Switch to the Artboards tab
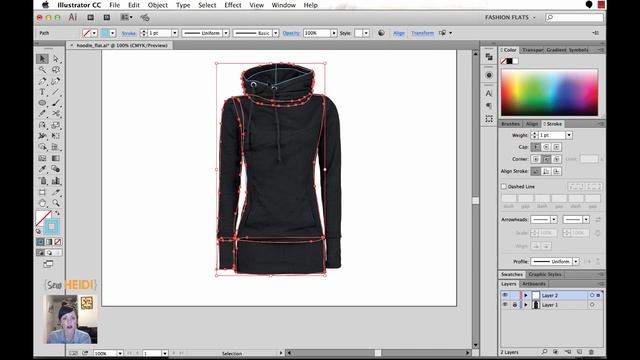 (534, 284)
